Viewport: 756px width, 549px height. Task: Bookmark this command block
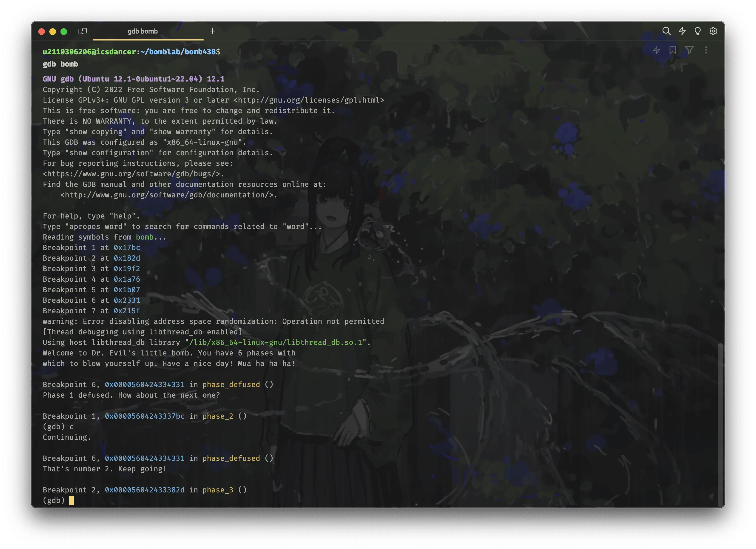pyautogui.click(x=673, y=50)
